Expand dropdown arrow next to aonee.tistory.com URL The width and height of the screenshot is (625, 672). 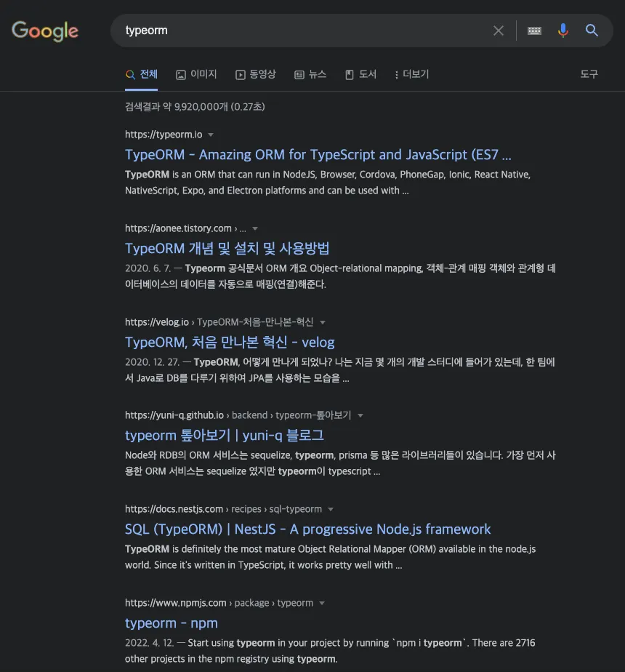tap(255, 229)
